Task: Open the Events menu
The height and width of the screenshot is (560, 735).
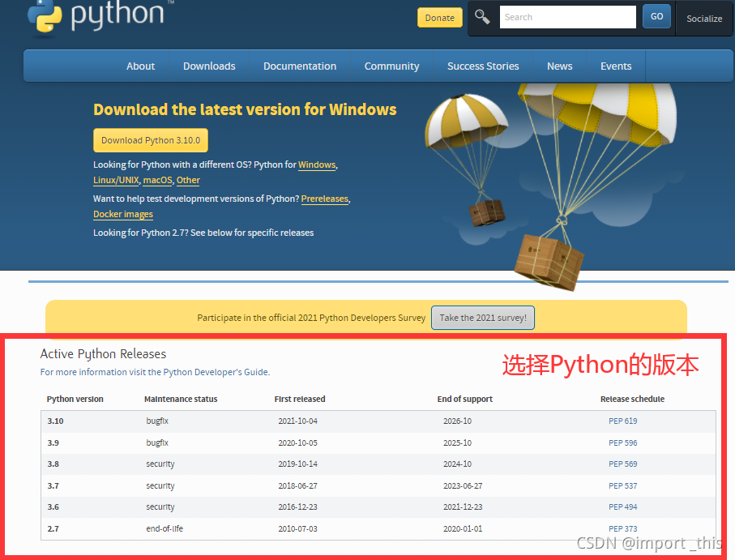Action: 616,66
